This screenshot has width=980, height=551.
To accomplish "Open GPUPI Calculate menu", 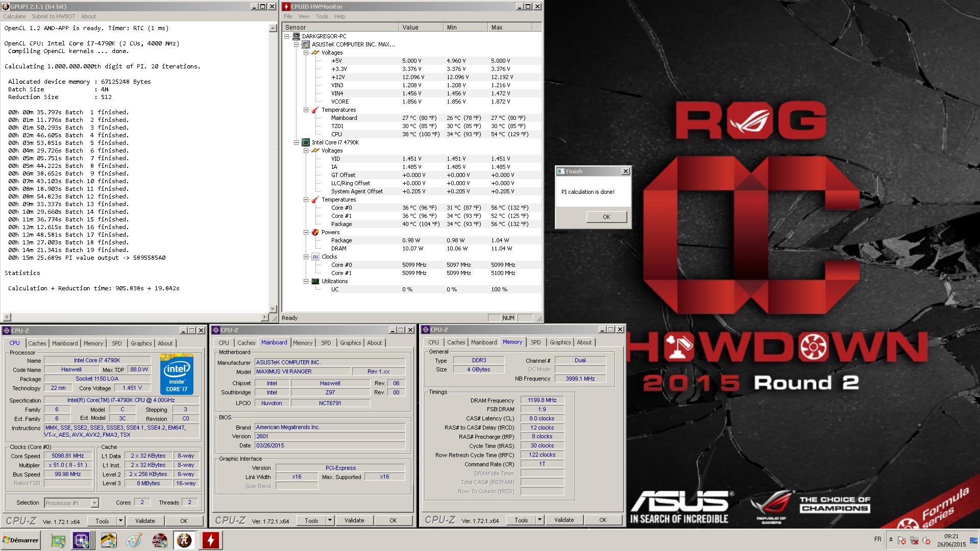I will click(14, 16).
